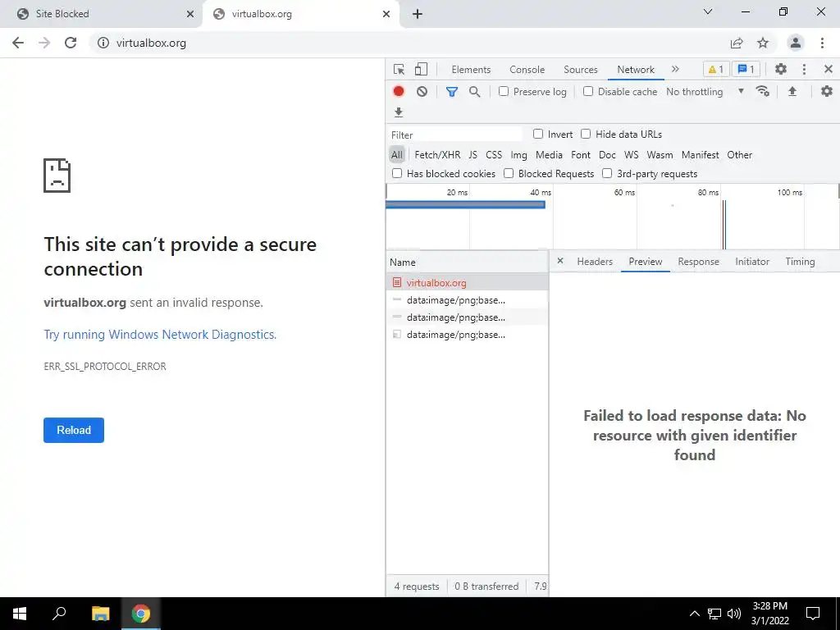Viewport: 840px width, 630px height.
Task: Switch to the Elements tab
Action: tap(471, 70)
